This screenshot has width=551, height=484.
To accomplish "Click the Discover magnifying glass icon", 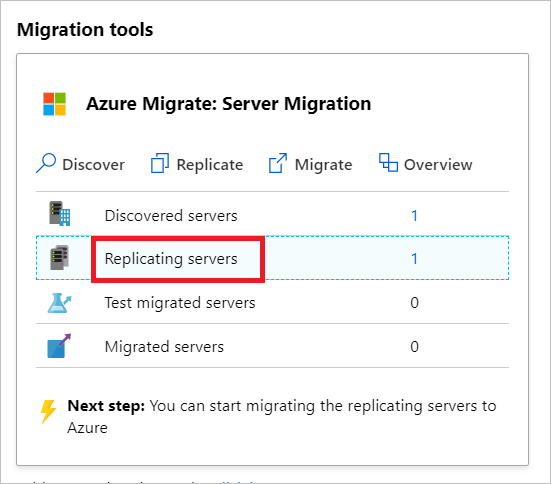I will [46, 163].
